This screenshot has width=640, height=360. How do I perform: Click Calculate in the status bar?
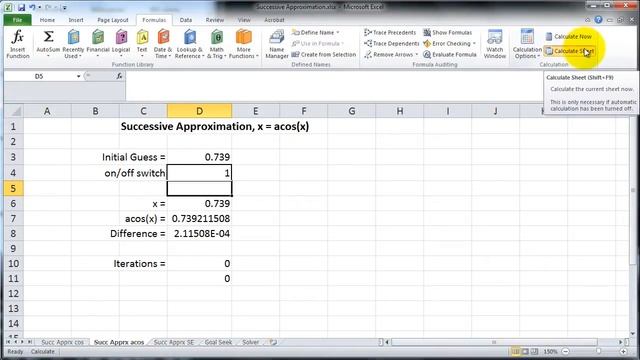[x=42, y=351]
